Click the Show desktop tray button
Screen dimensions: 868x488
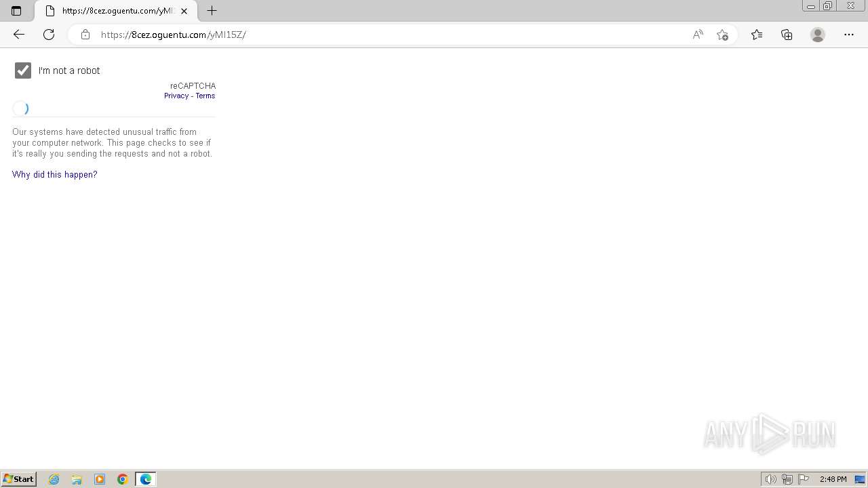pyautogui.click(x=860, y=479)
